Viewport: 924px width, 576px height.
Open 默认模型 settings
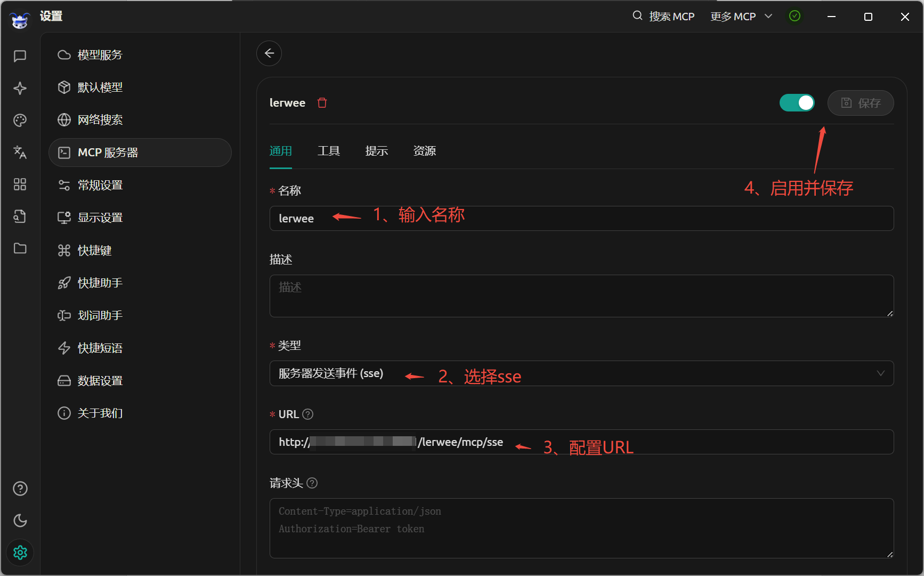point(140,87)
